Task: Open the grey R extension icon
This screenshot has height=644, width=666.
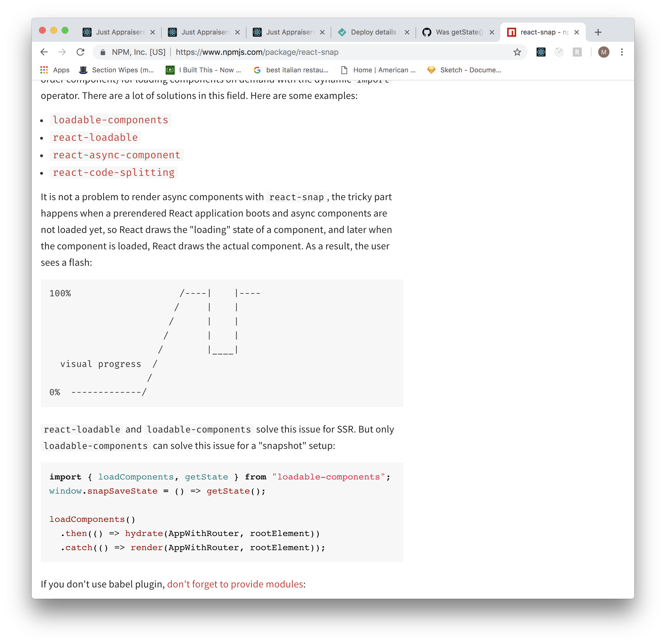Action: (x=577, y=52)
